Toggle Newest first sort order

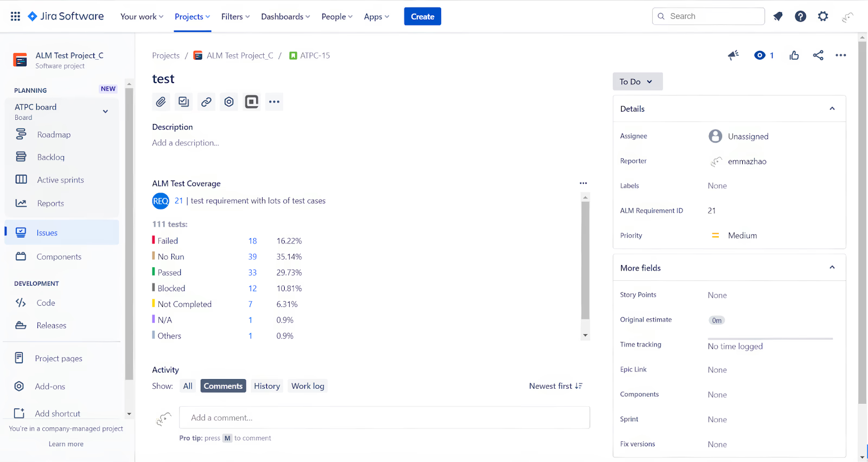556,386
